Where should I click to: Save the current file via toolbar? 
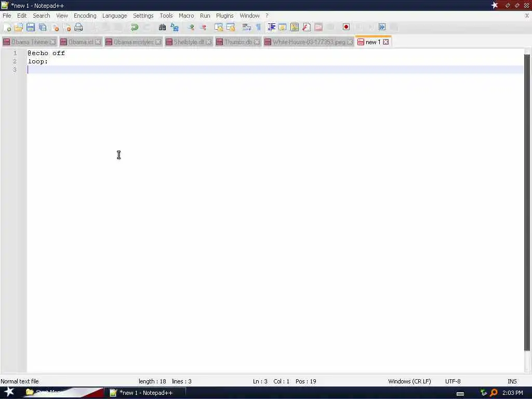pos(31,28)
